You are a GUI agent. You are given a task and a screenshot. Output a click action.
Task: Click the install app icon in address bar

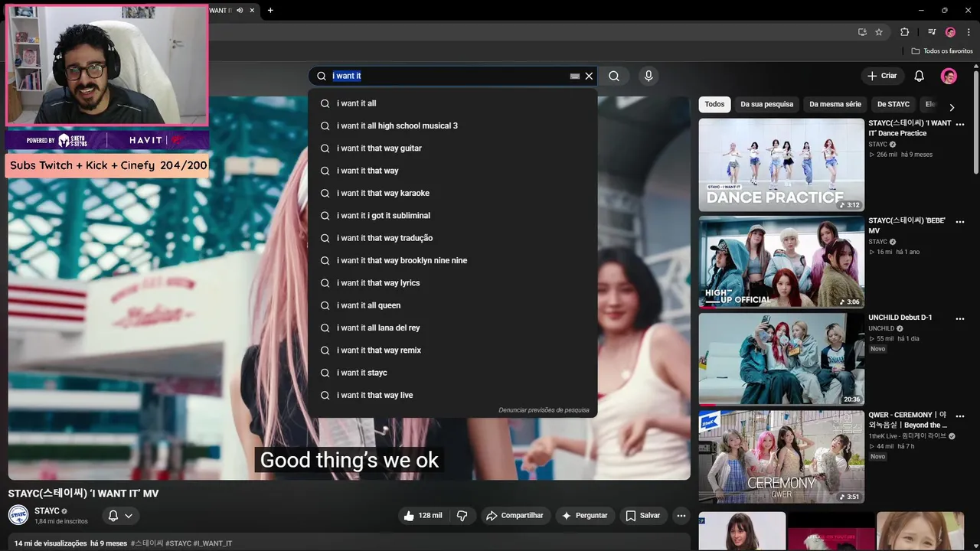click(x=862, y=32)
